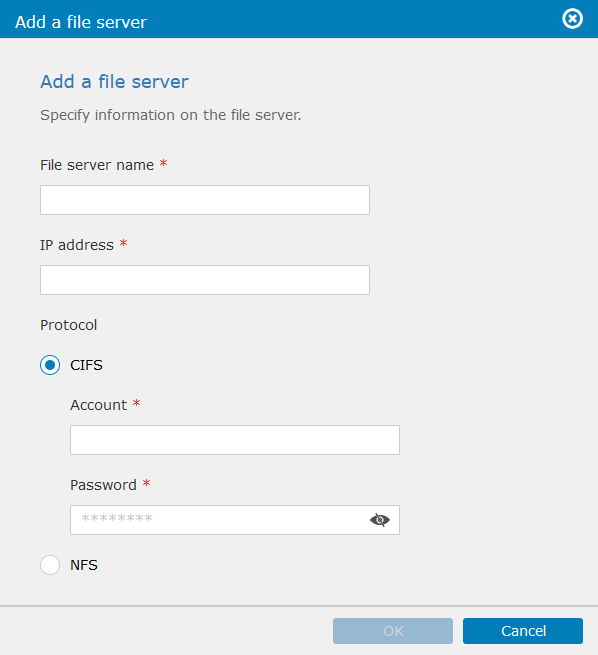This screenshot has width=598, height=655.
Task: Close the Add a file server dialog
Action: click(x=572, y=19)
